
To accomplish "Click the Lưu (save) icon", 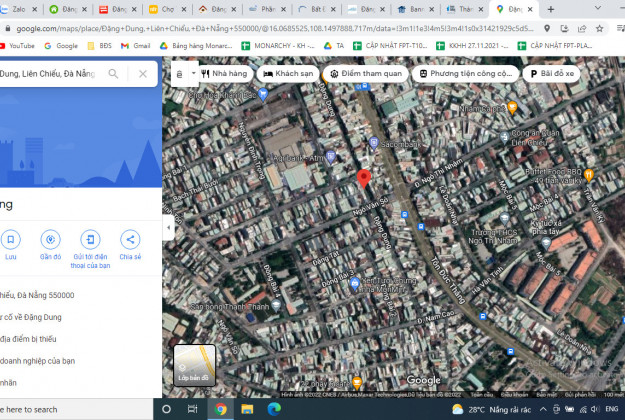I will pos(11,239).
